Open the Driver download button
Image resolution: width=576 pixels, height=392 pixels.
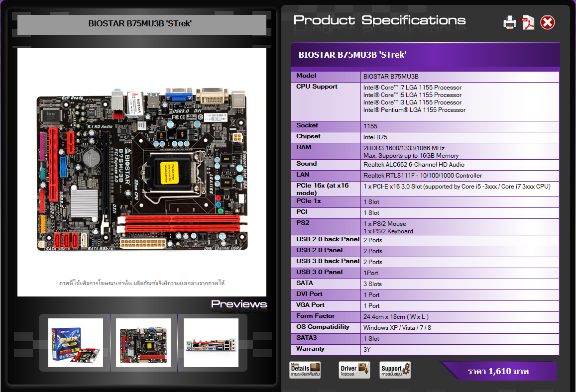click(x=354, y=370)
